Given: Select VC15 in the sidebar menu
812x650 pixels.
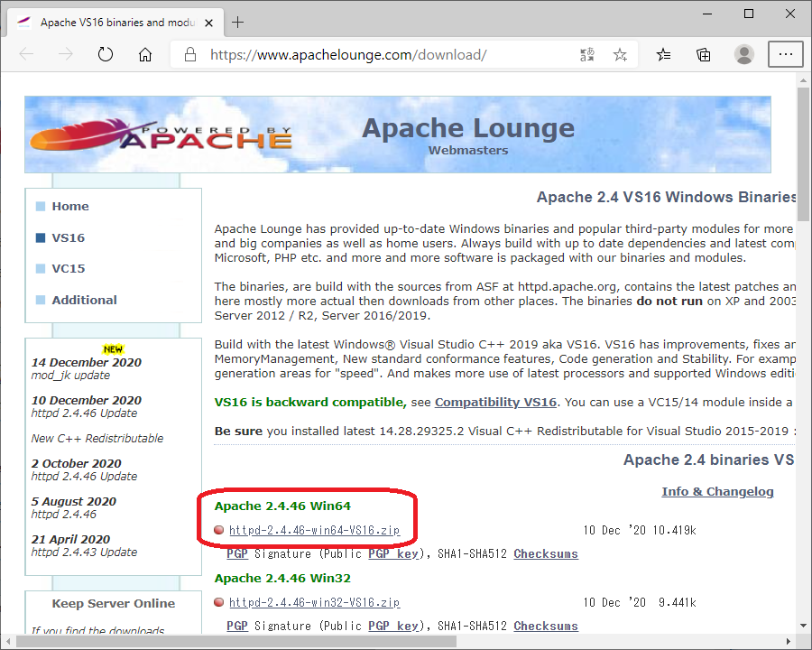Looking at the screenshot, I should [68, 268].
